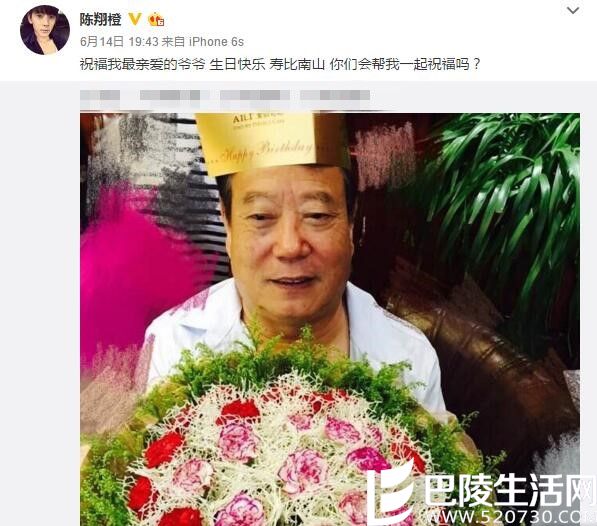Viewport: 597px width, 526px height.
Task: Open 陈翔橙 username profile link
Action: pos(101,19)
